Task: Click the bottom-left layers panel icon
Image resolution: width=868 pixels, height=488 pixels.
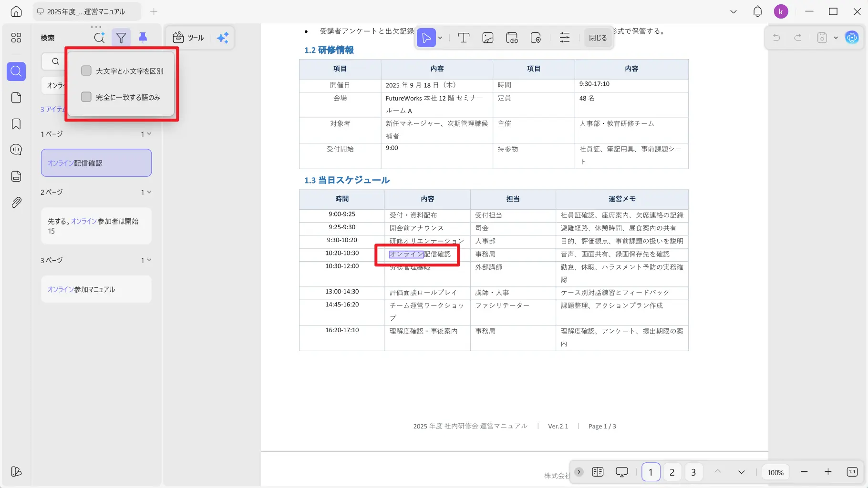Action: click(16, 471)
